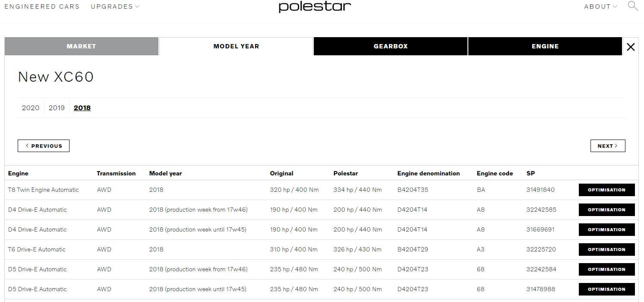This screenshot has height=302, width=644.
Task: Click the Engine code column header
Action: 495,173
